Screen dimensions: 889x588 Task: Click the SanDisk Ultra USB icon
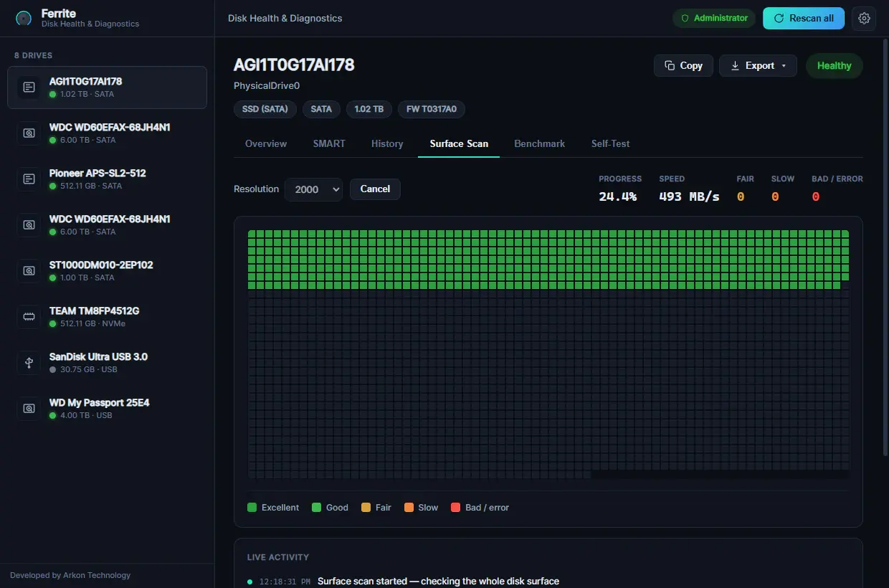pyautogui.click(x=29, y=363)
